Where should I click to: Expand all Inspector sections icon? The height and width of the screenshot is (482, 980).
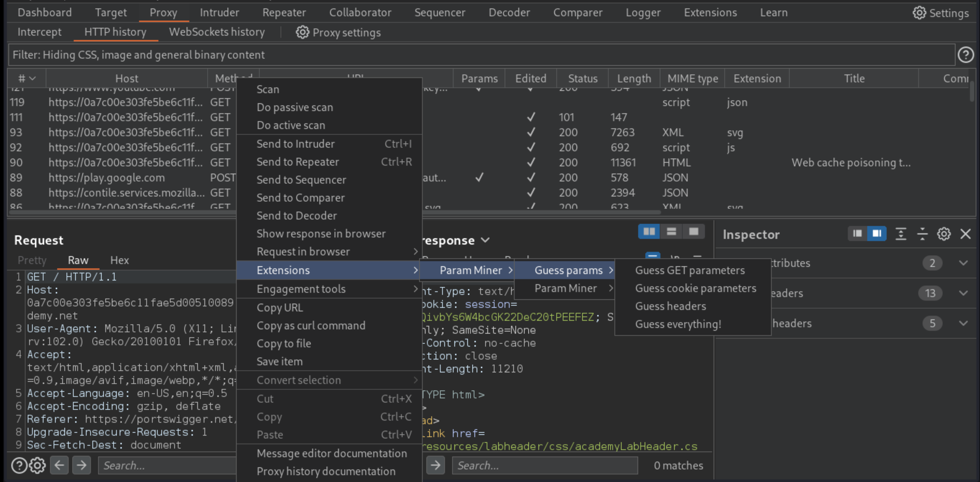[x=901, y=234]
